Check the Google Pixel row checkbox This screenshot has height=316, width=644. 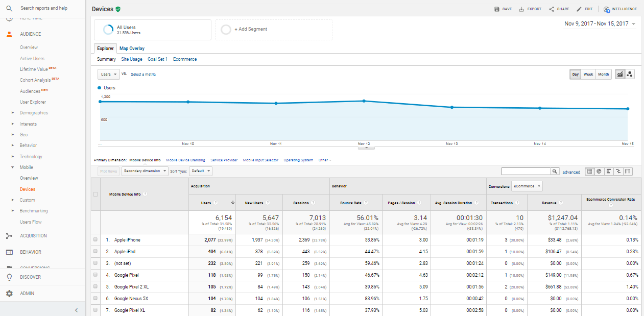(96, 275)
